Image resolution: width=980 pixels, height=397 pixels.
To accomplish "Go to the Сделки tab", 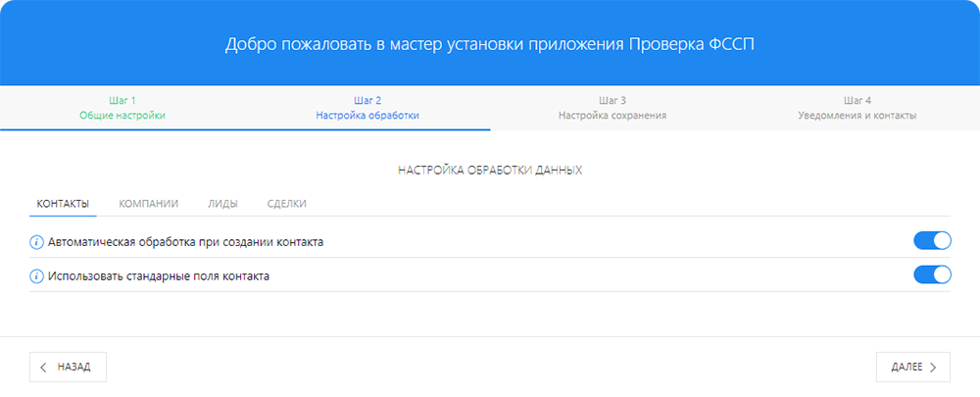I will [286, 204].
